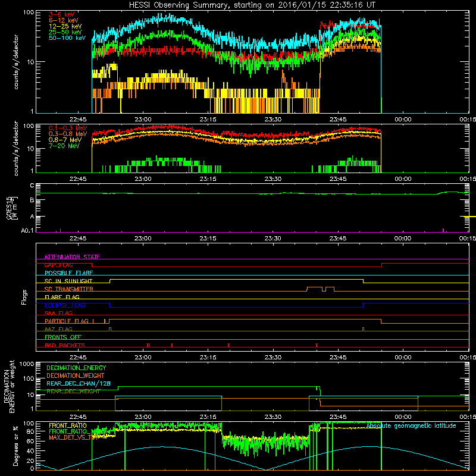
Task: Select the REAR_DEC_WEIGHT legend label
Action: [73, 392]
